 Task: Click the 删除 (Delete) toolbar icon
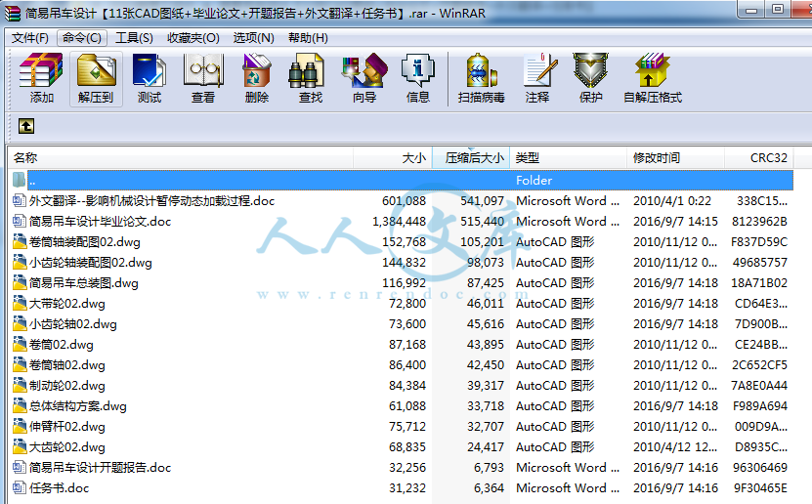point(257,79)
